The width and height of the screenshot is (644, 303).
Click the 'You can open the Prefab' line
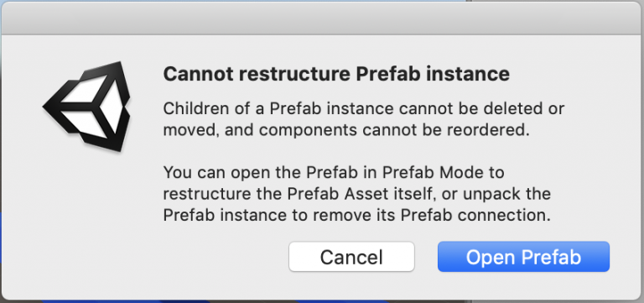coord(334,172)
